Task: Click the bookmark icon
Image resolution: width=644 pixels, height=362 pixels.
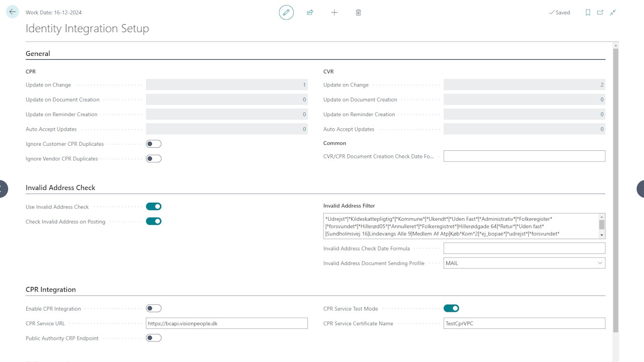Action: click(x=588, y=13)
